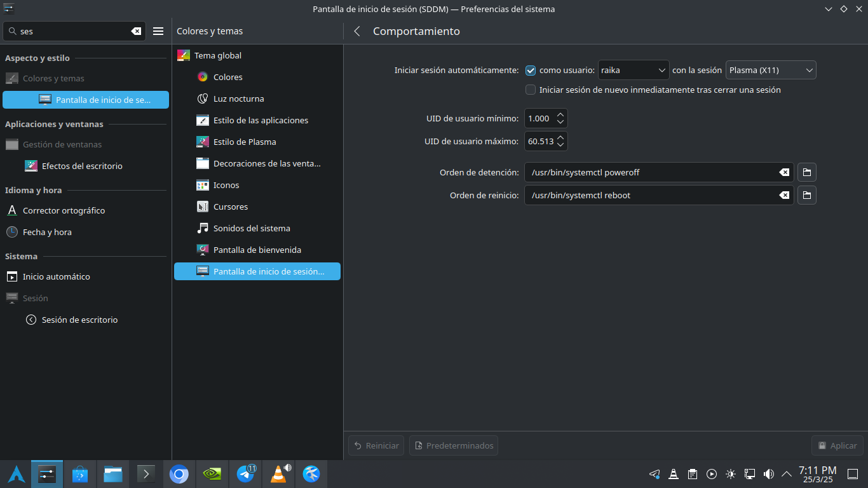Viewport: 868px width, 488px height.
Task: Clear the search field text 'ses'
Action: click(x=136, y=31)
